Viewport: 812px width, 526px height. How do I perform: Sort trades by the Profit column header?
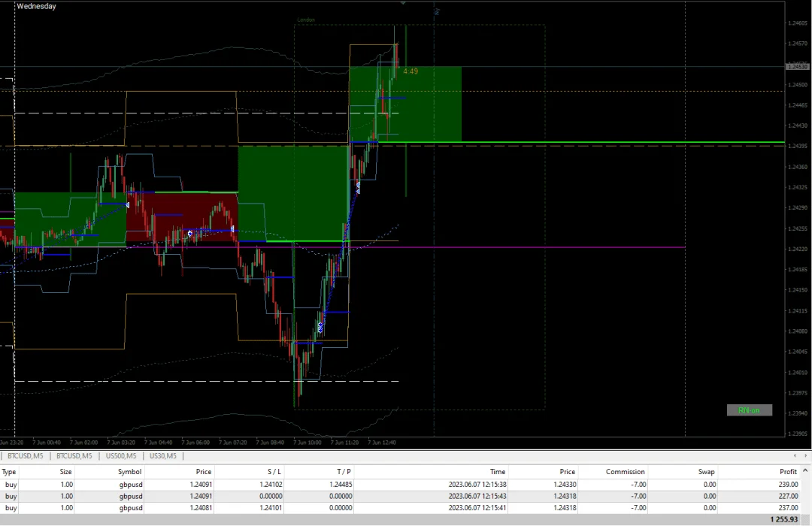(x=788, y=472)
